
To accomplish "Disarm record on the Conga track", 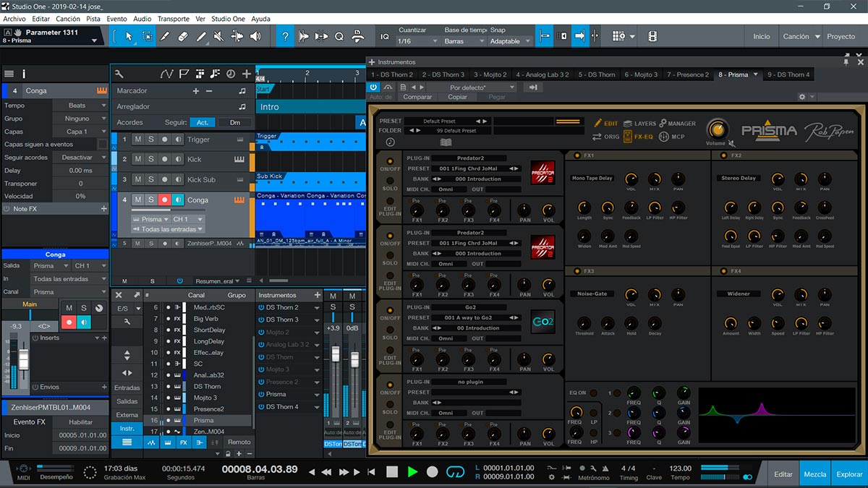I will 164,200.
